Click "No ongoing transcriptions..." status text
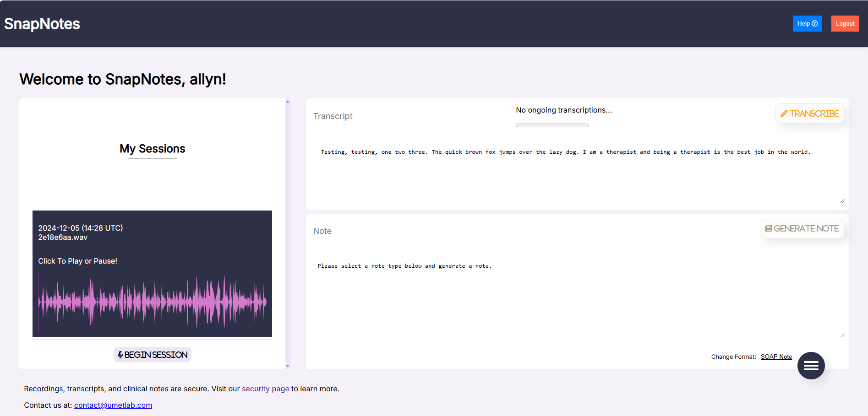The height and width of the screenshot is (416, 868). [x=564, y=110]
